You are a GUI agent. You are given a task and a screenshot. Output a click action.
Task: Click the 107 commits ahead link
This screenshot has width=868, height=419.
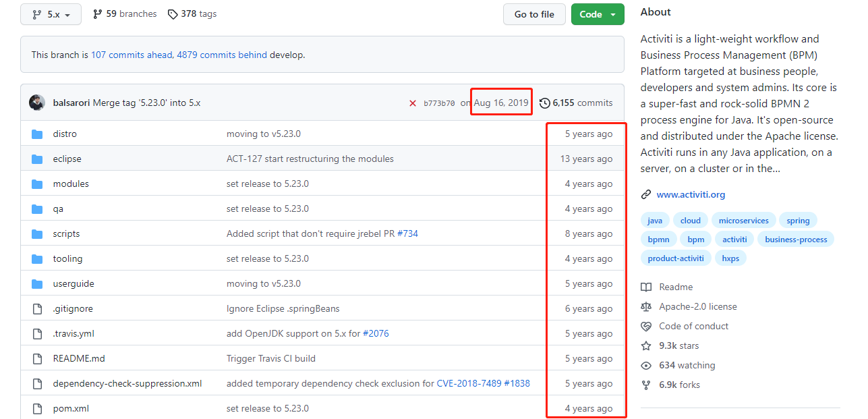[132, 55]
